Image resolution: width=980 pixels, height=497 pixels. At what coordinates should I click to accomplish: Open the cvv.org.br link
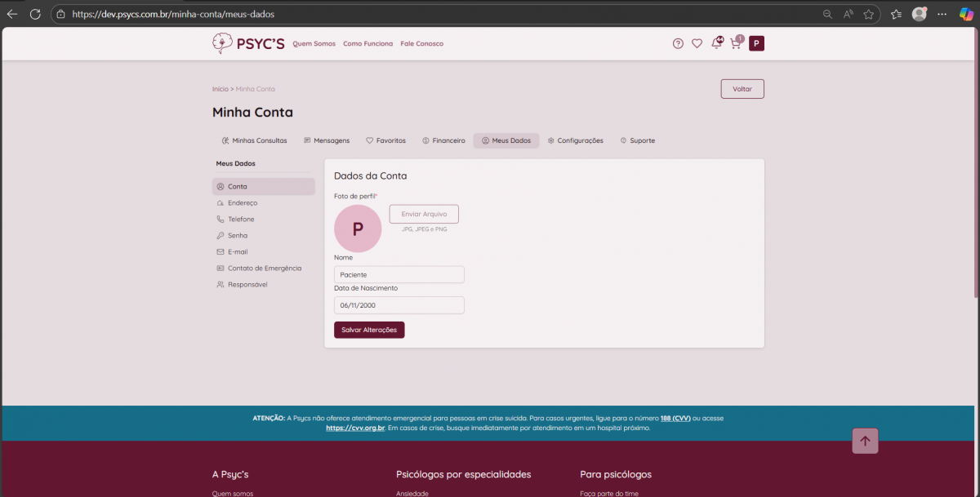click(355, 428)
